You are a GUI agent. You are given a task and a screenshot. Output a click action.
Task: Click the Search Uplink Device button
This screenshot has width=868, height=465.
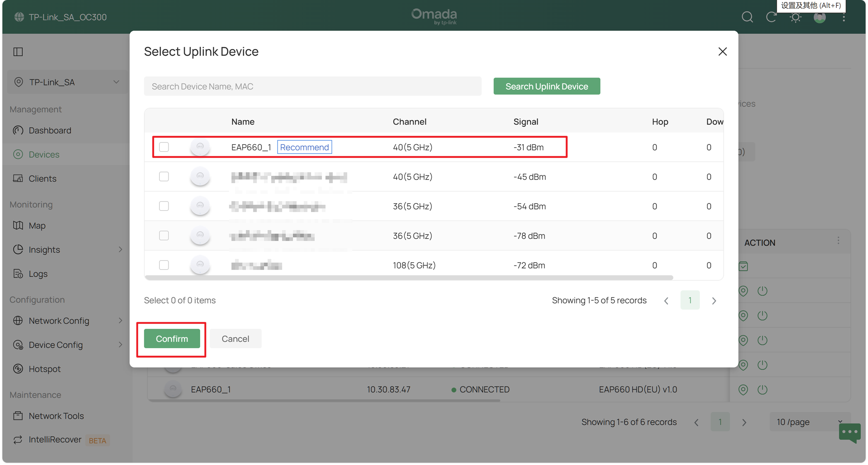pos(547,86)
